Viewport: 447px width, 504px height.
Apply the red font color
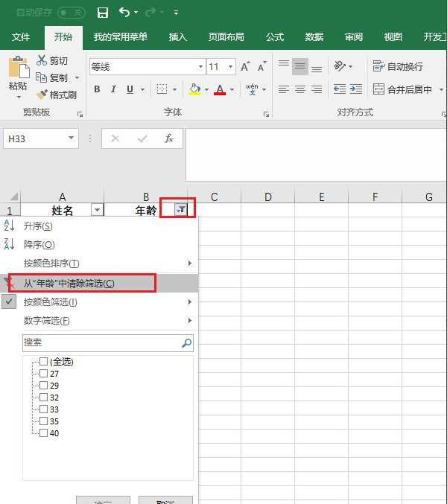click(220, 89)
